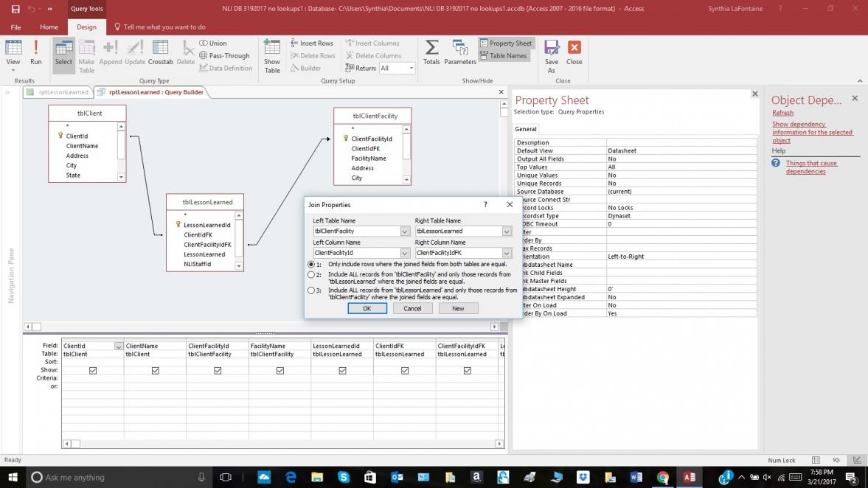Switch to the rptLessonLearned report tab

point(58,92)
